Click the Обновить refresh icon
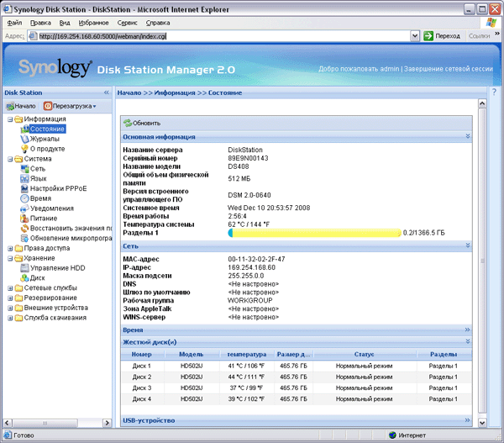This screenshot has height=443, width=504. click(128, 123)
